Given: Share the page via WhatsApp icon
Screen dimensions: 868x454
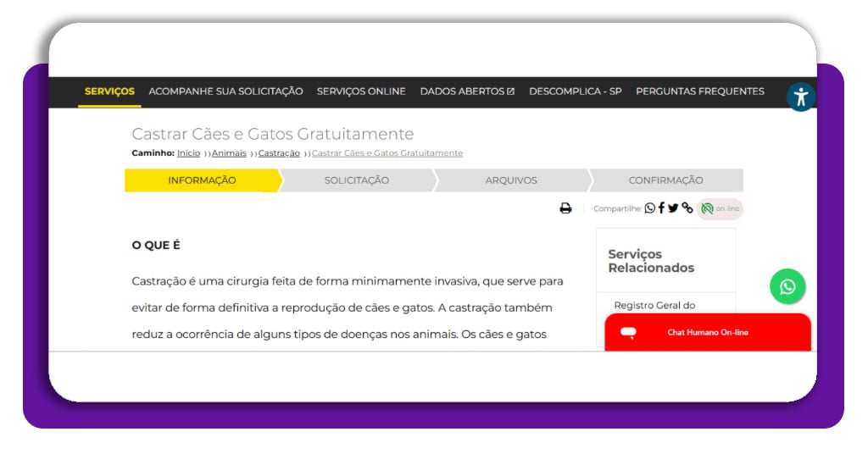Looking at the screenshot, I should click(650, 208).
